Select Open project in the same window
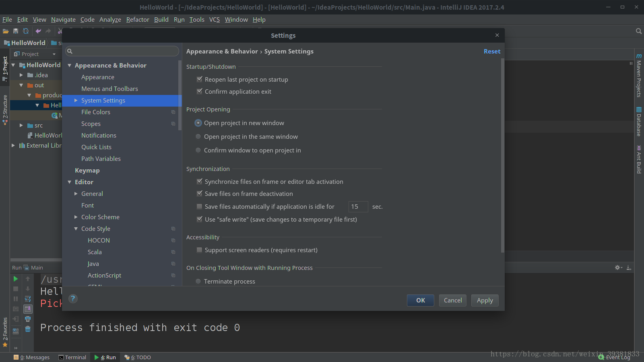This screenshot has height=362, width=644. tap(198, 136)
